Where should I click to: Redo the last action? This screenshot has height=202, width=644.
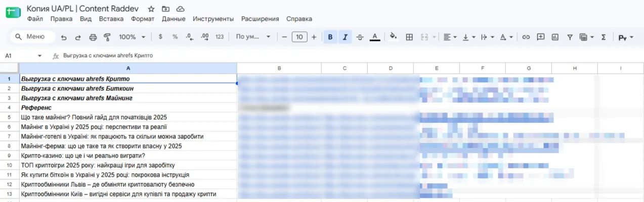click(x=78, y=37)
